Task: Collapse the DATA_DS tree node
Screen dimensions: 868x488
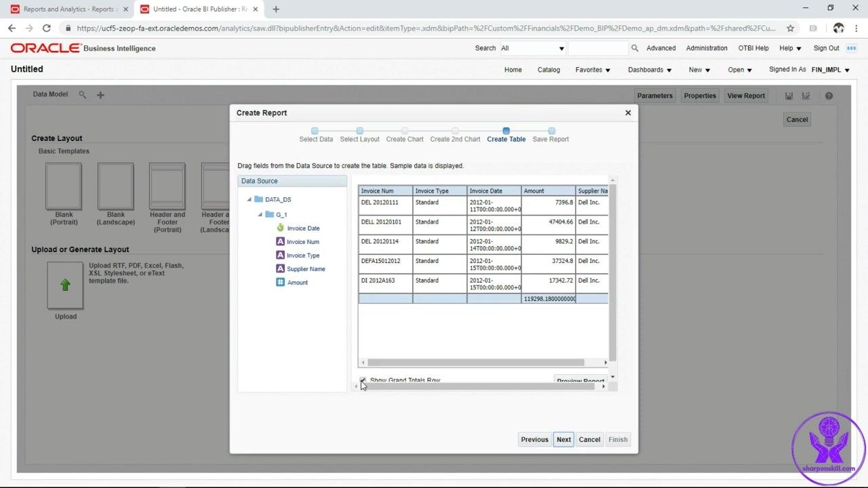Action: coord(250,199)
